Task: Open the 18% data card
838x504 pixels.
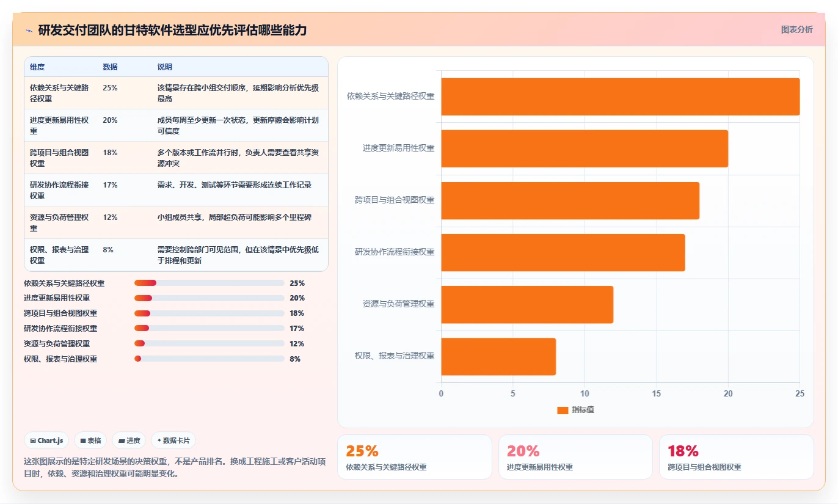Action: pos(736,457)
